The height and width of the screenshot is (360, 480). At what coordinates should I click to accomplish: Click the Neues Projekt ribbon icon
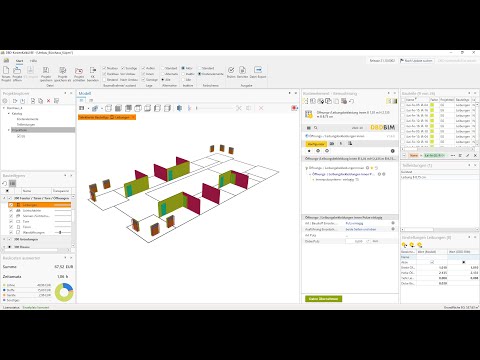[6, 70]
